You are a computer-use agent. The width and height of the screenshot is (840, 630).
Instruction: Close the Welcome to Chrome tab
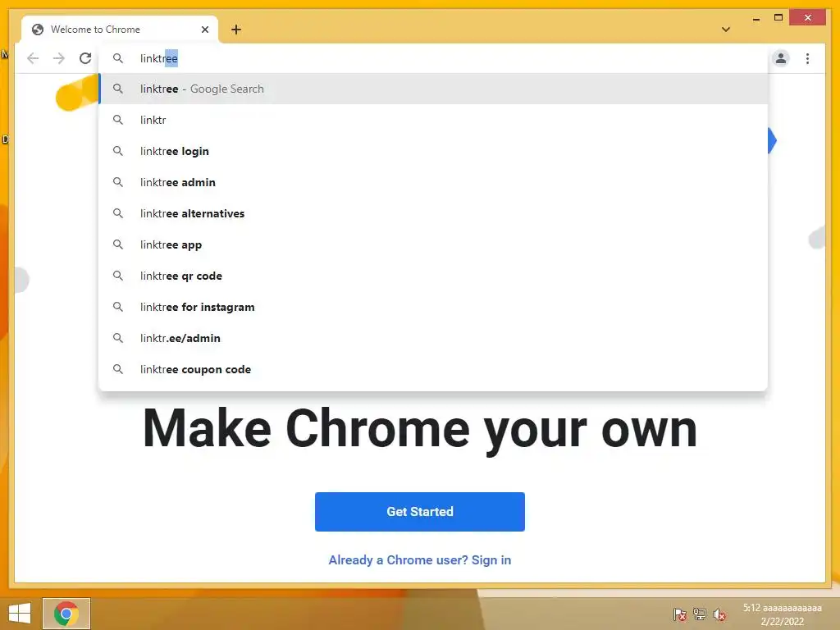(204, 30)
